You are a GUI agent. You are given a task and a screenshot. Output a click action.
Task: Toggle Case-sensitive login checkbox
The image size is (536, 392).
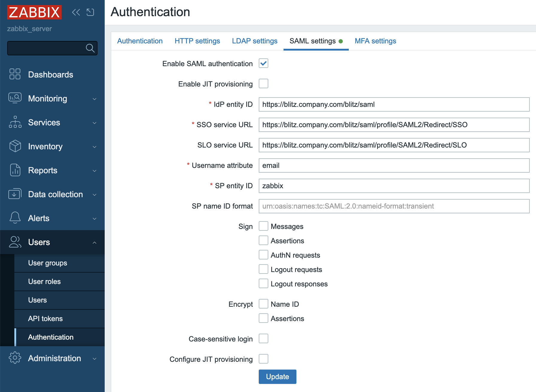click(264, 338)
